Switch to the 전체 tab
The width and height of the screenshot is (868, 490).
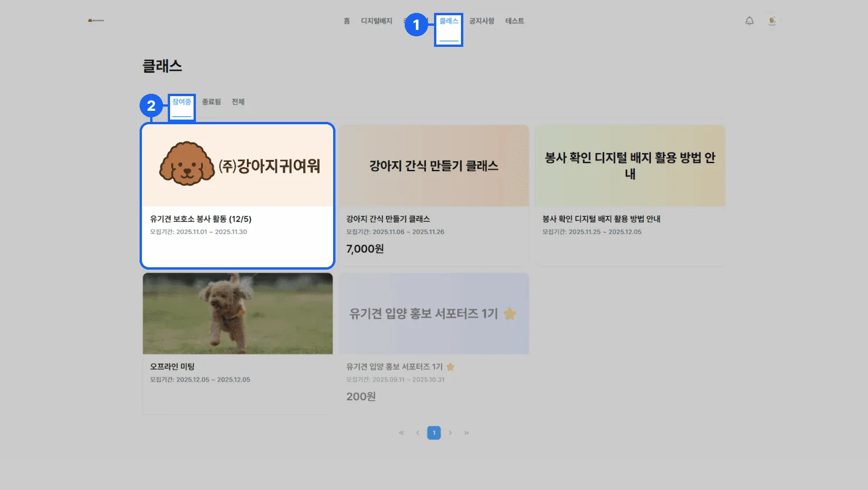(x=238, y=102)
